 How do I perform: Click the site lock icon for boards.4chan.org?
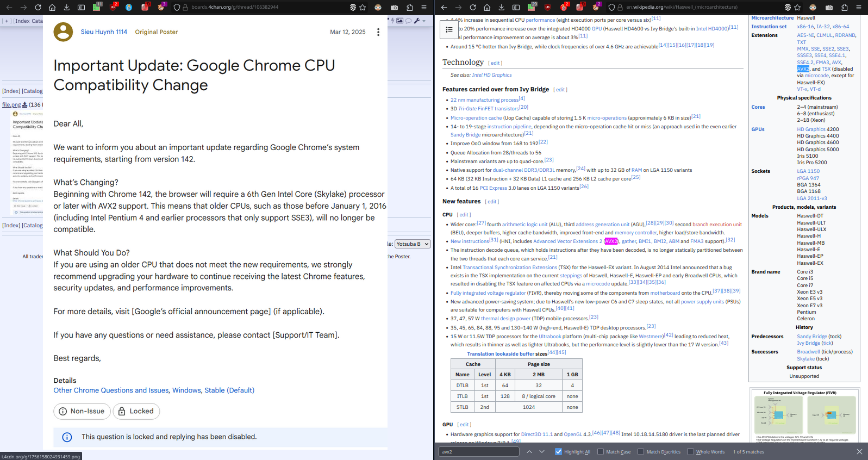pos(185,7)
